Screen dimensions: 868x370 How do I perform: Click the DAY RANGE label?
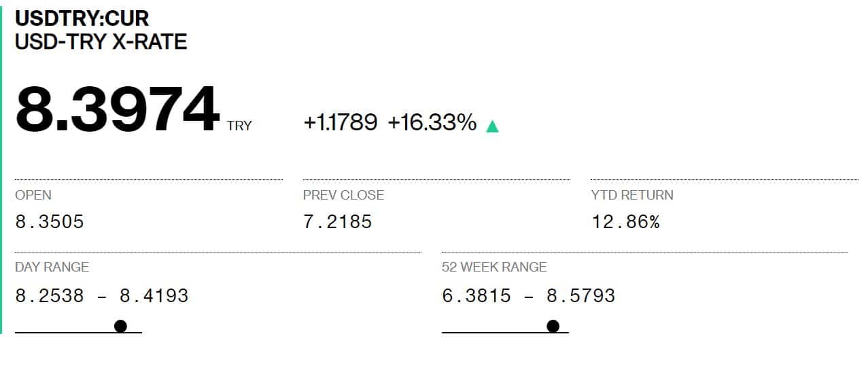(52, 267)
